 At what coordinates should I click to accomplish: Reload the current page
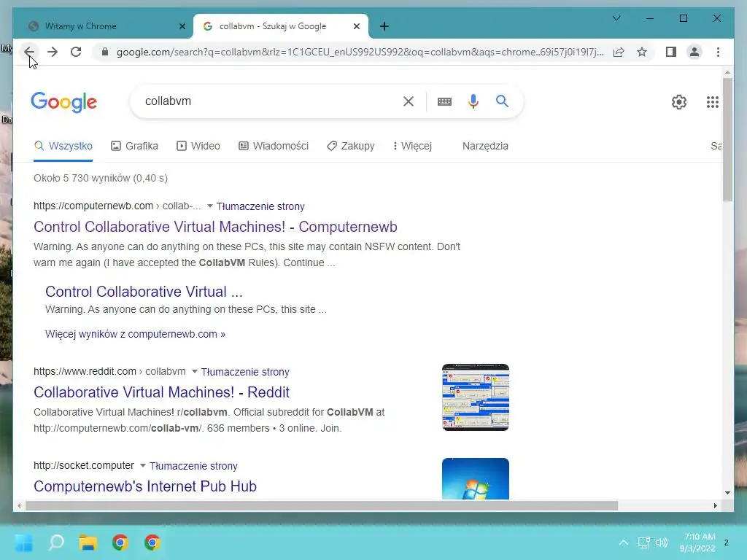click(76, 52)
